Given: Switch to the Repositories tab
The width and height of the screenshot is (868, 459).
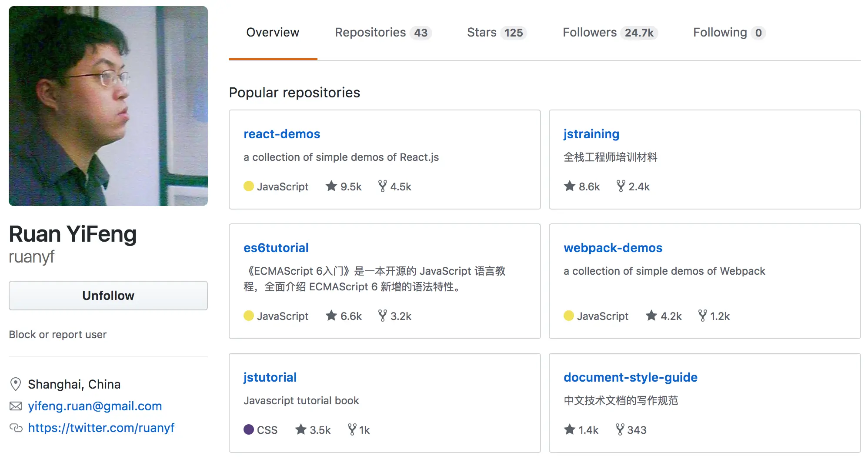Looking at the screenshot, I should coord(383,33).
